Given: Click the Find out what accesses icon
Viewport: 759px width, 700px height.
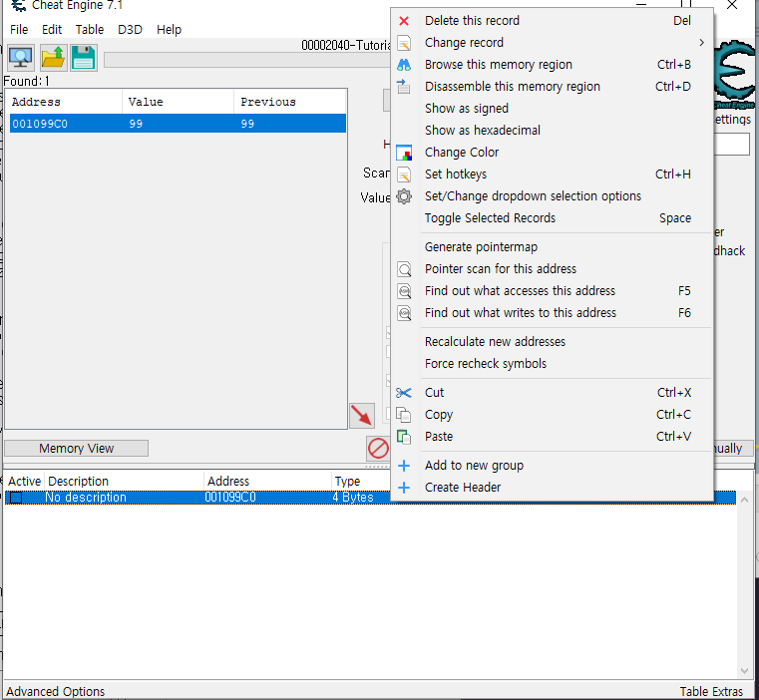Looking at the screenshot, I should (404, 291).
